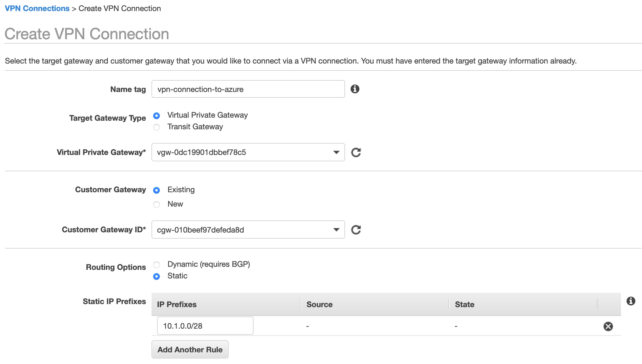Select Static routing option

(x=156, y=276)
